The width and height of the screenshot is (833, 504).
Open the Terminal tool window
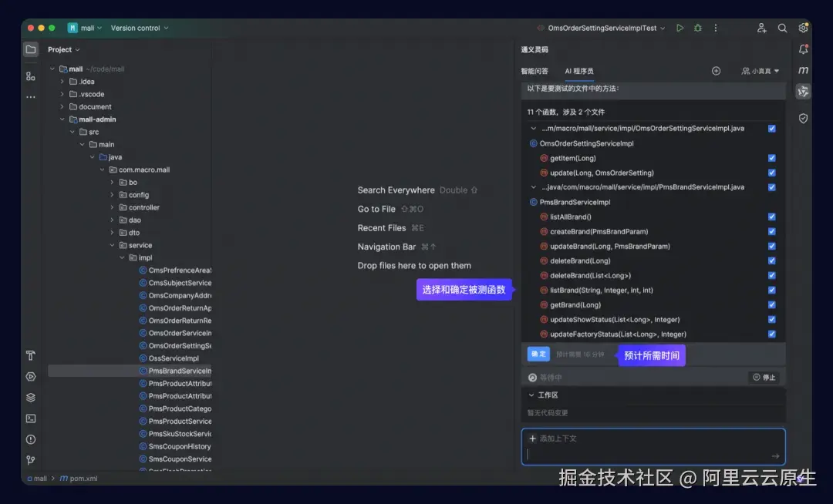tap(30, 419)
